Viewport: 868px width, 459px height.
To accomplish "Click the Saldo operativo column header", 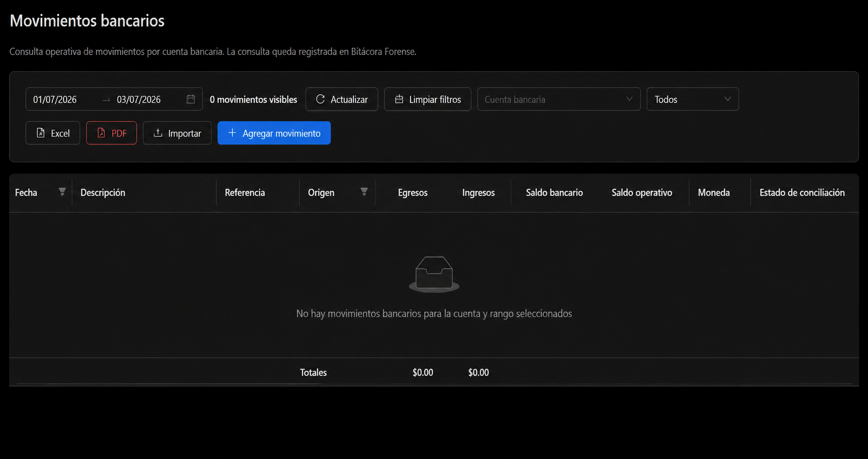I will pos(642,193).
